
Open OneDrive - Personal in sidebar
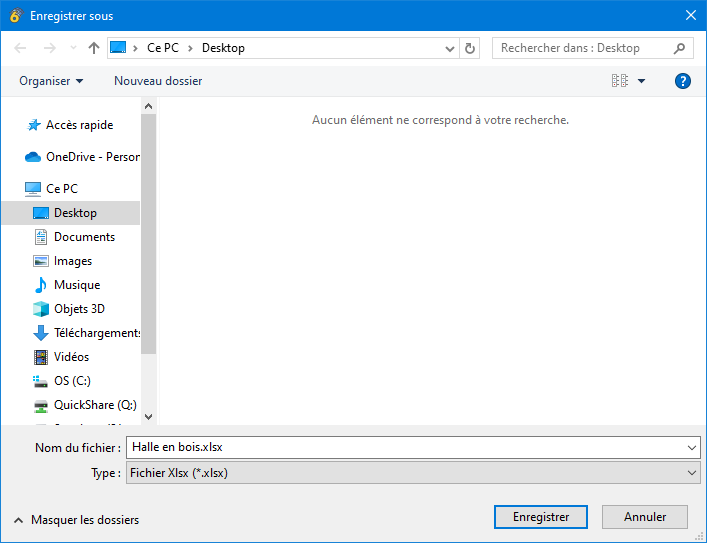[93, 157]
